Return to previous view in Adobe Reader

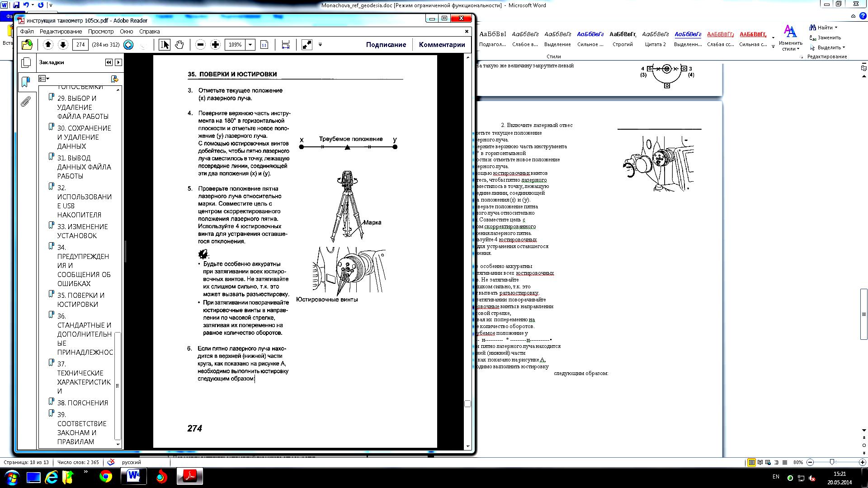(128, 44)
